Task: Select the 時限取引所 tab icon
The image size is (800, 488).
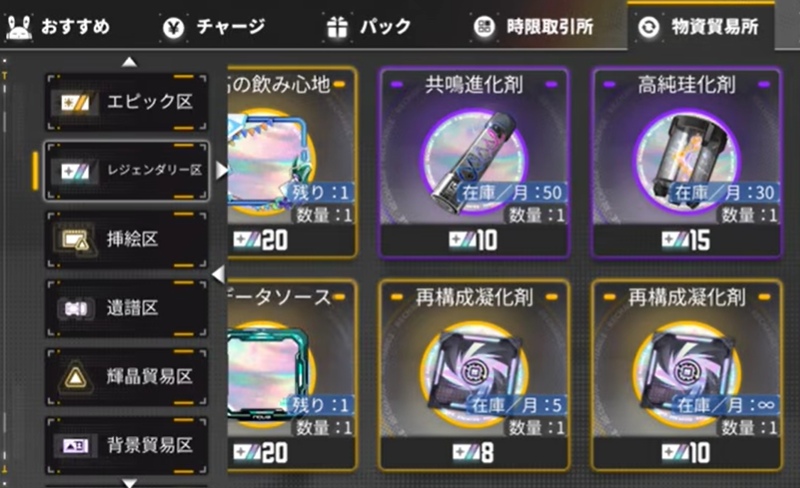Action: pyautogui.click(x=484, y=27)
